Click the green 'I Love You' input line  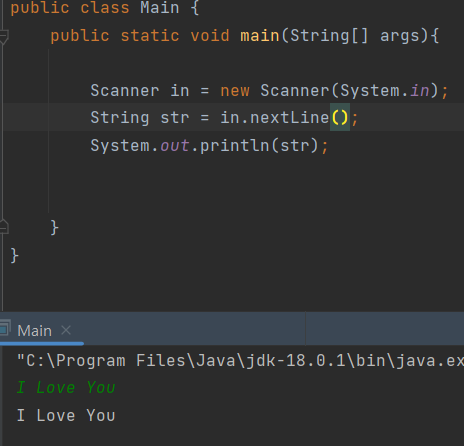click(x=66, y=387)
